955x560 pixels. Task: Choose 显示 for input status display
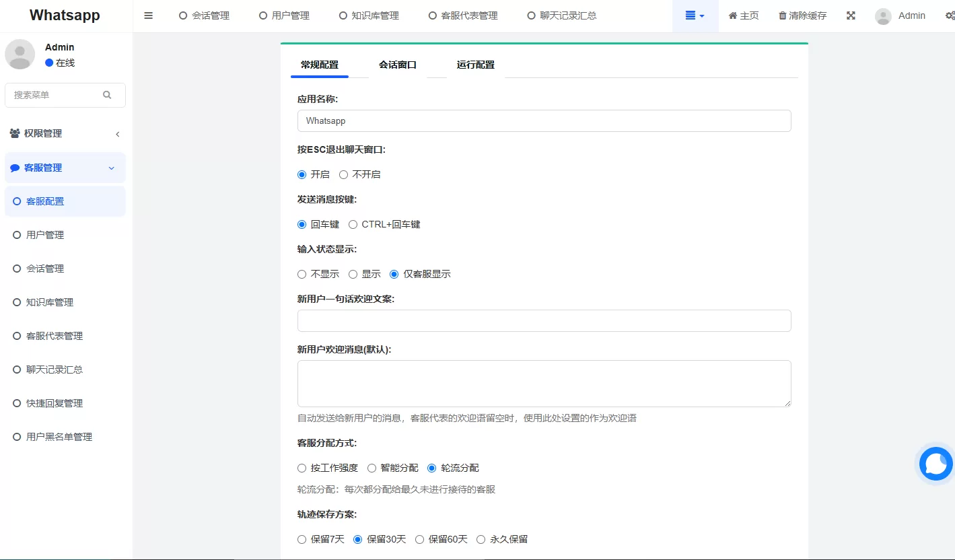(353, 274)
